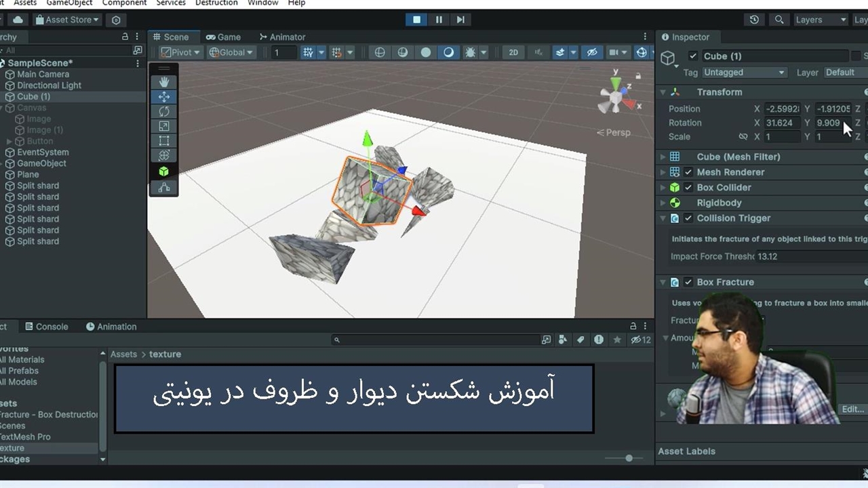The height and width of the screenshot is (488, 868).
Task: Disable the Box Fracture checkbox
Action: click(x=688, y=282)
